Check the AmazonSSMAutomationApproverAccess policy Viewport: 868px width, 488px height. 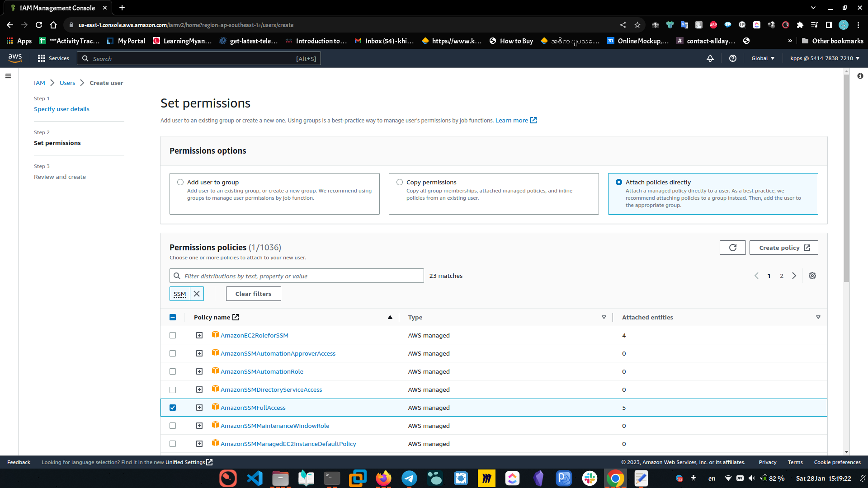tap(173, 353)
